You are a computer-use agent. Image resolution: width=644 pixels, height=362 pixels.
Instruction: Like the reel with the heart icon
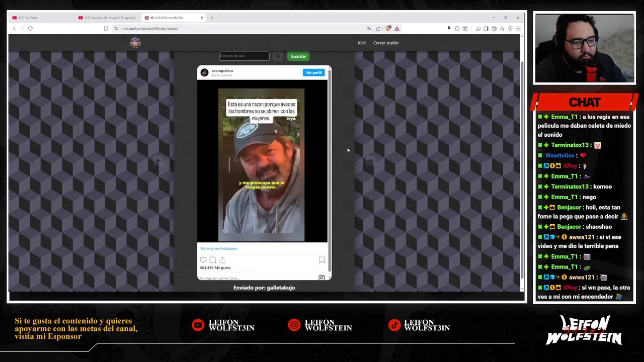pyautogui.click(x=203, y=260)
